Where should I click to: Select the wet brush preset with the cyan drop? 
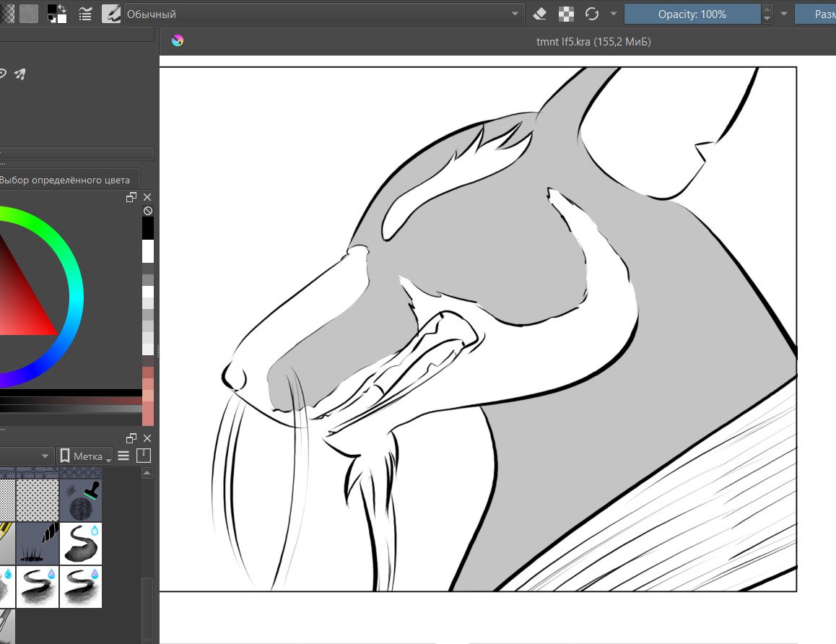tap(81, 543)
